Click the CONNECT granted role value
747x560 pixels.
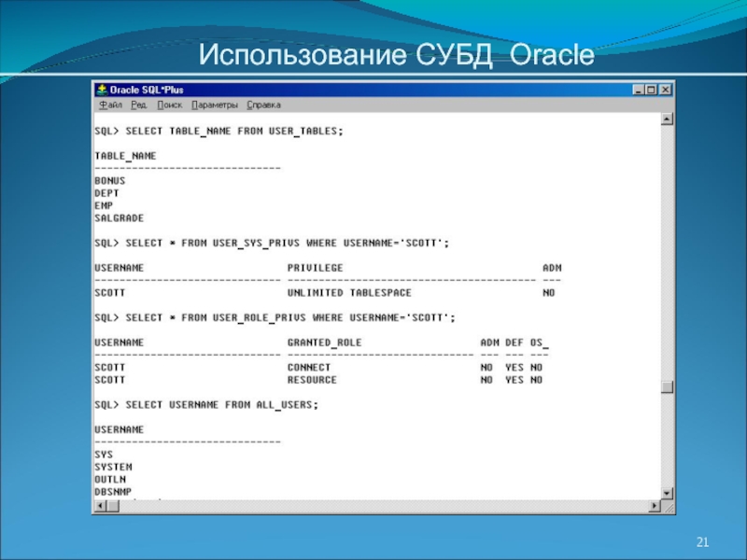pyautogui.click(x=309, y=368)
